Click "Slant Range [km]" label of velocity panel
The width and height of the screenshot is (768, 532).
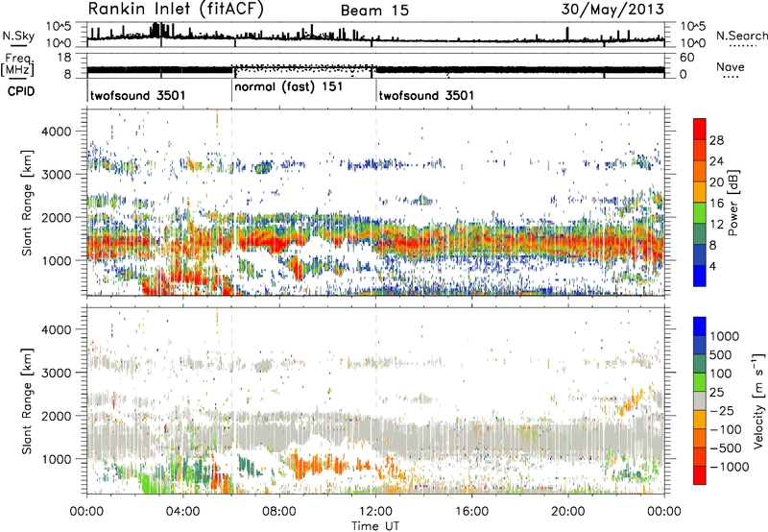27,400
